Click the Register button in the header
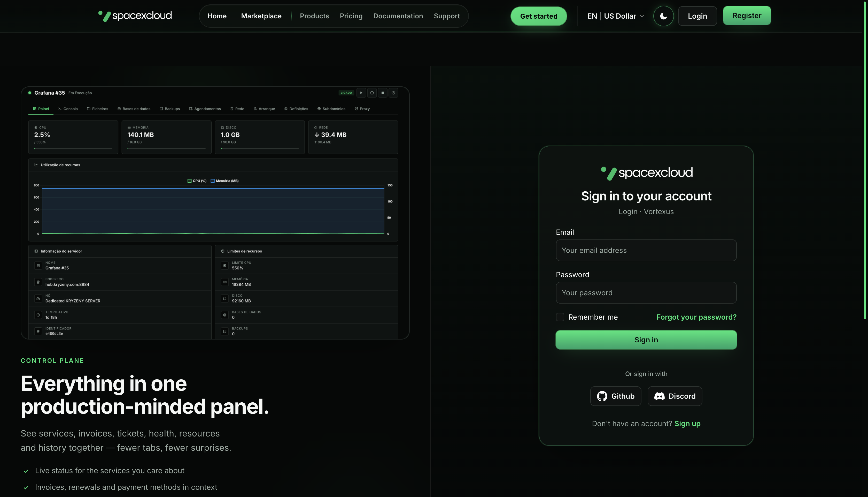 [x=747, y=16]
